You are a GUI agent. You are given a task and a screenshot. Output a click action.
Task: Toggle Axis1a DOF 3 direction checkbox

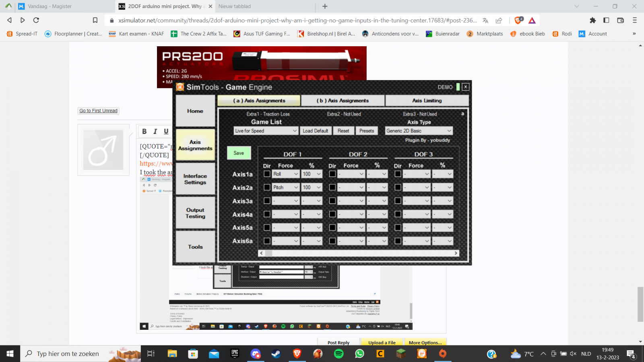[x=398, y=174]
